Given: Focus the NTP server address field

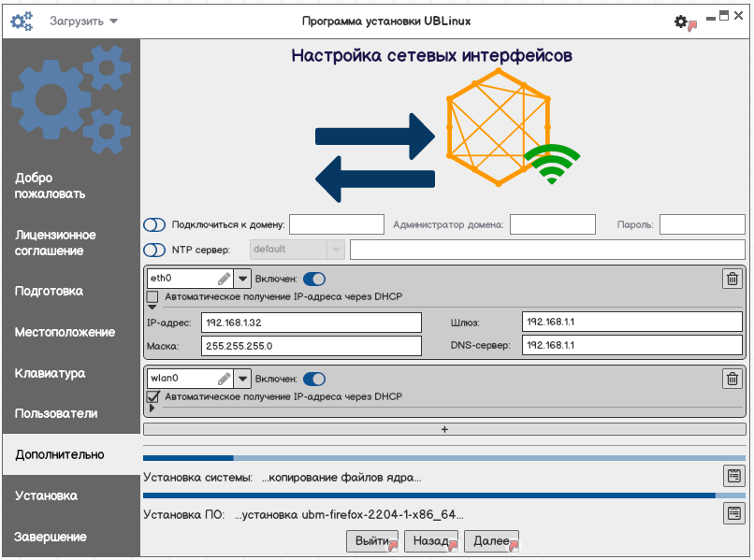Looking at the screenshot, I should click(547, 250).
